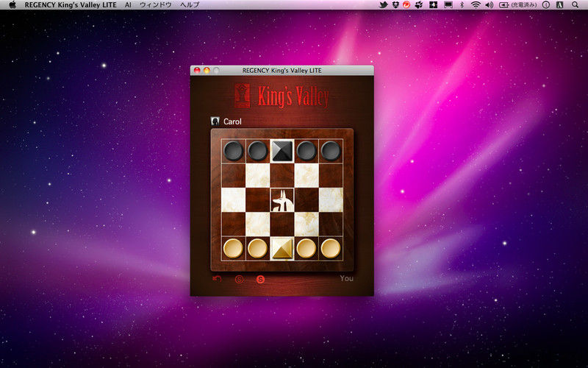588x368 pixels.
Task: Select the black soldier just right of black king
Action: click(306, 151)
